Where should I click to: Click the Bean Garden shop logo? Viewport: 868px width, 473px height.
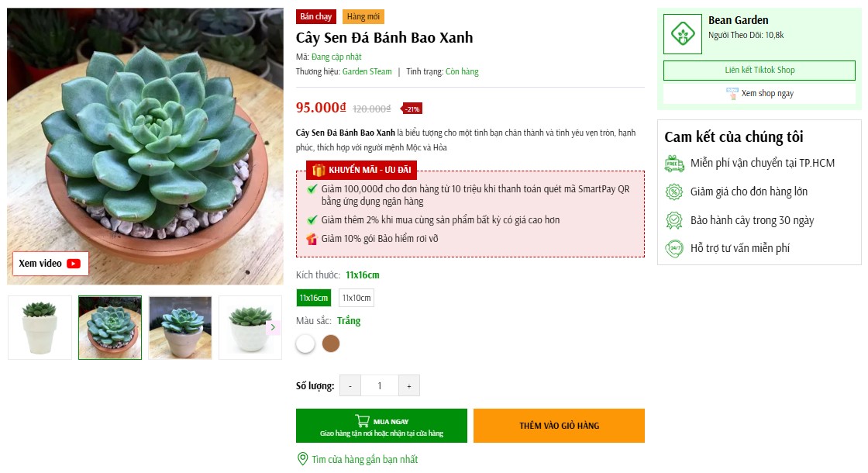pos(683,34)
